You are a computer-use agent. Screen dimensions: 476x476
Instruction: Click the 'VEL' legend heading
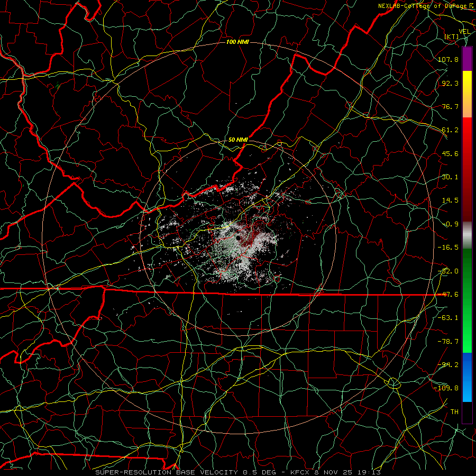click(x=464, y=32)
